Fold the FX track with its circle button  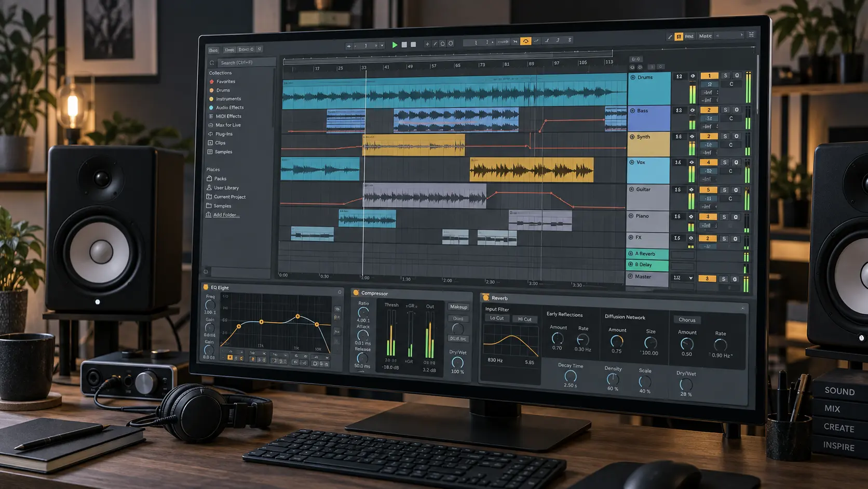pyautogui.click(x=631, y=237)
